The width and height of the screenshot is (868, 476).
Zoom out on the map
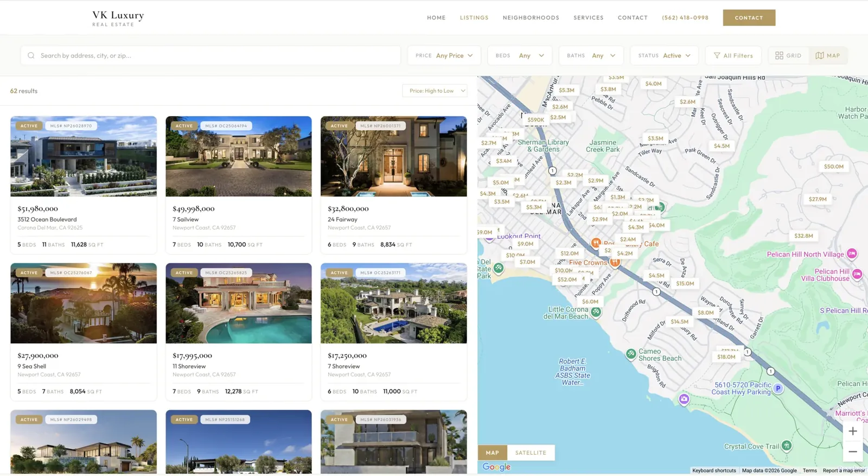pyautogui.click(x=853, y=452)
